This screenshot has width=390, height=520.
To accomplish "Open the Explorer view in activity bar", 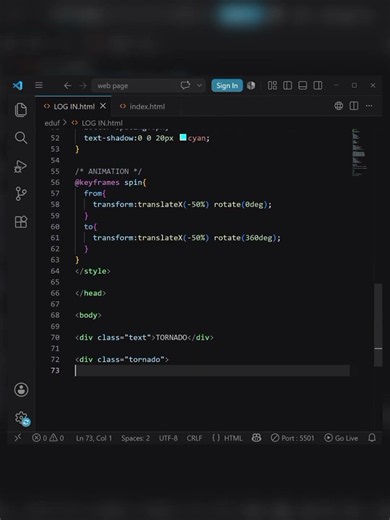I will click(x=21, y=110).
